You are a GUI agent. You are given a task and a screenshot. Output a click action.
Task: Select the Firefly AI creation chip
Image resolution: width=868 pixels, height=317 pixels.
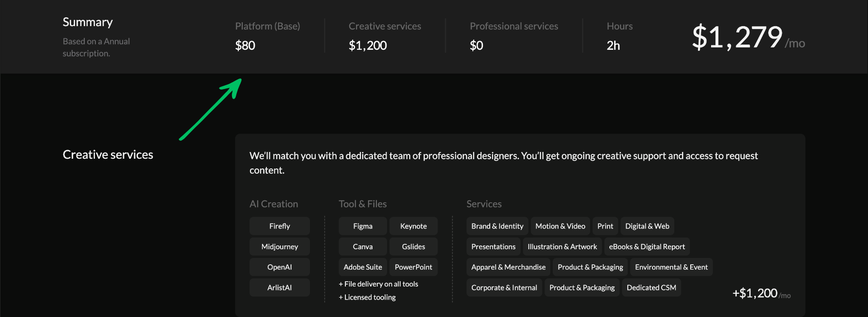(x=279, y=226)
